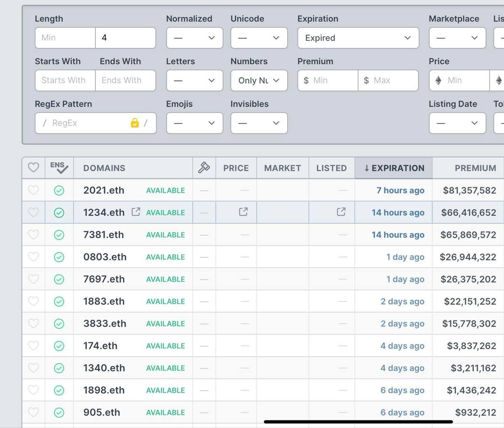Sort by the EXPIRATION column header
Image resolution: width=504 pixels, height=428 pixels.
click(x=394, y=168)
